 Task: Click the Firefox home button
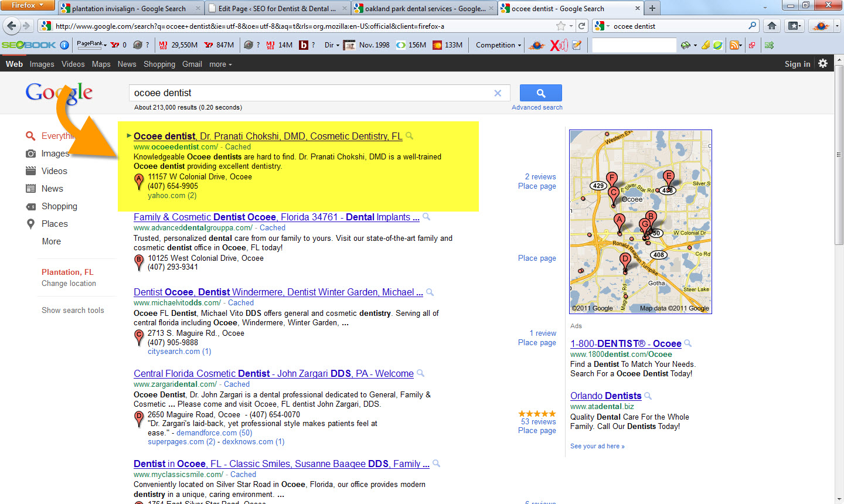point(772,26)
